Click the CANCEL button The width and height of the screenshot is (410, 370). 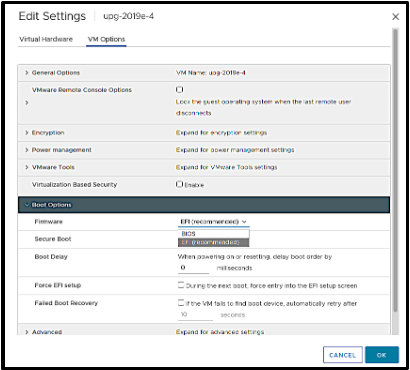pos(342,355)
